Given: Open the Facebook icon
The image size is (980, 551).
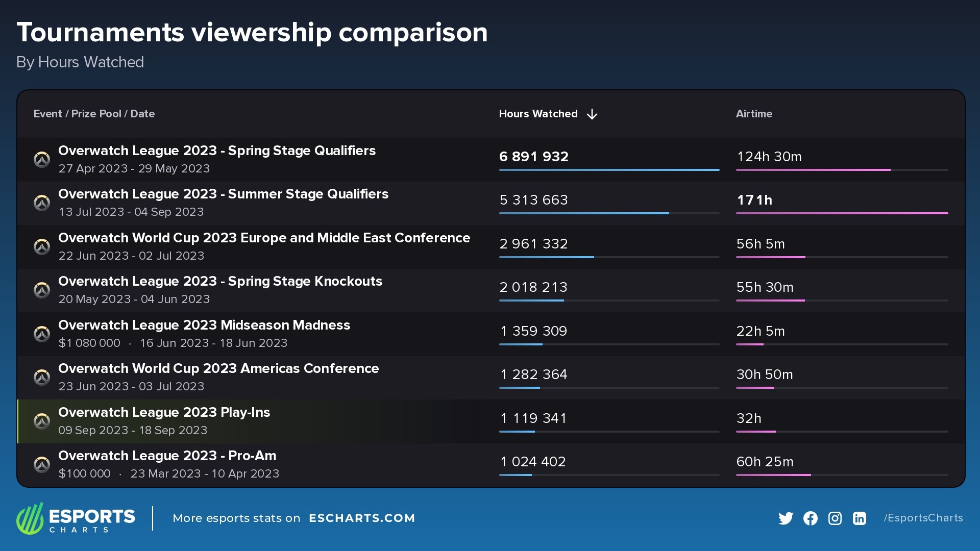Looking at the screenshot, I should (811, 518).
